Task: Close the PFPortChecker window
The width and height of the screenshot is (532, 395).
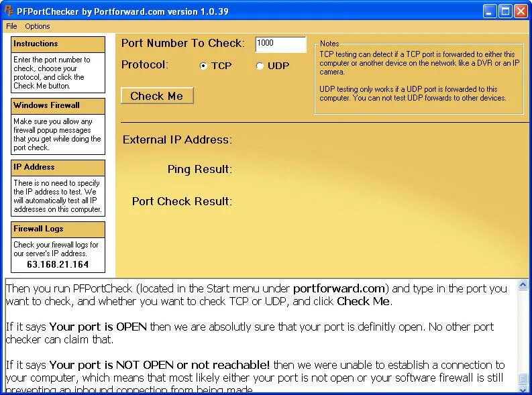Action: (521, 11)
